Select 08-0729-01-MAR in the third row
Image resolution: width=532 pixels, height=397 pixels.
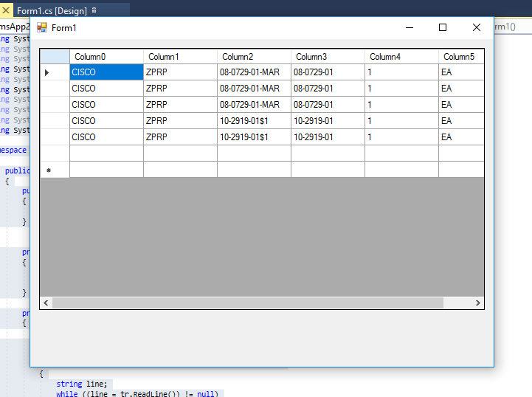[x=254, y=105]
